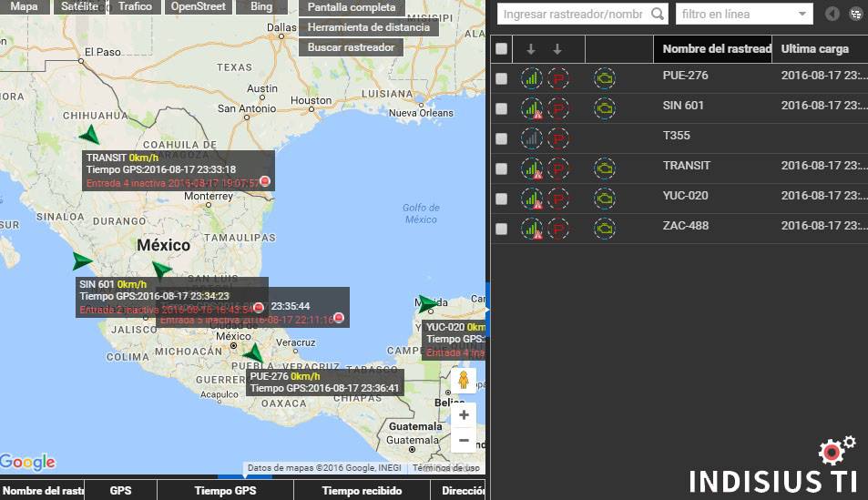Zoom in the map with plus button
The image size is (868, 500).
[464, 414]
